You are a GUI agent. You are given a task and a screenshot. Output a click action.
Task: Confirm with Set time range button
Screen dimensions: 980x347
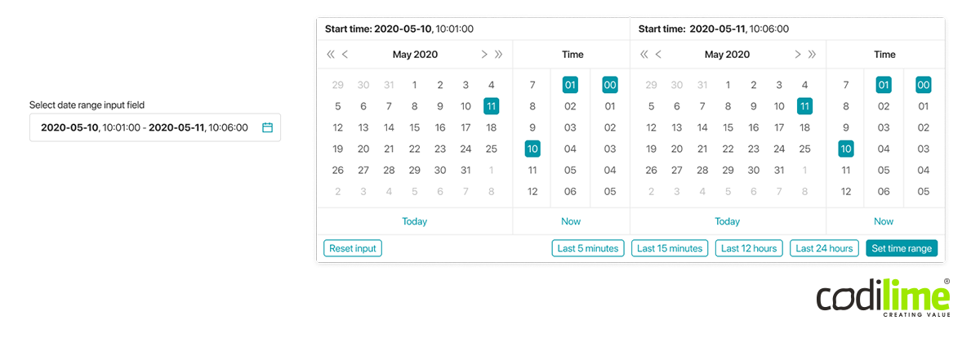902,248
